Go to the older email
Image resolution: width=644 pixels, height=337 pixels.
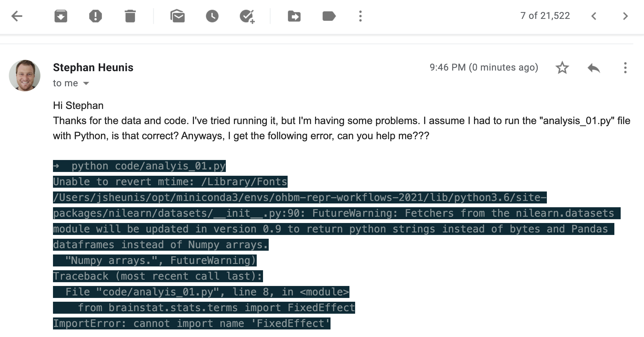click(625, 16)
